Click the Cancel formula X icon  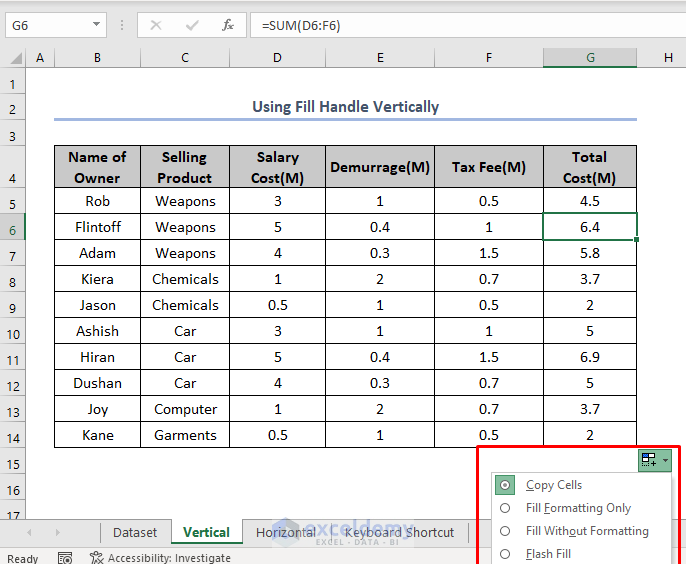(x=156, y=25)
